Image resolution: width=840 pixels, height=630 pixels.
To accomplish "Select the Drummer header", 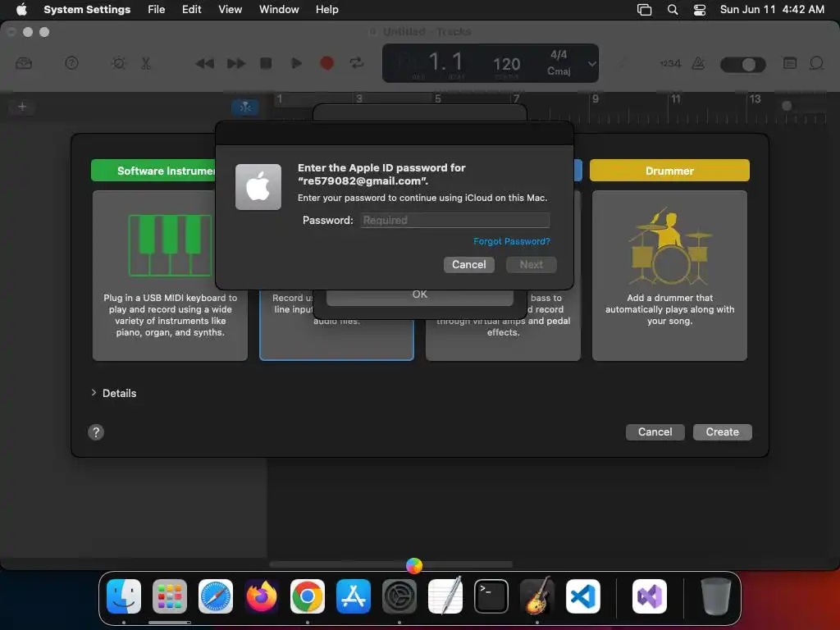I will [669, 171].
